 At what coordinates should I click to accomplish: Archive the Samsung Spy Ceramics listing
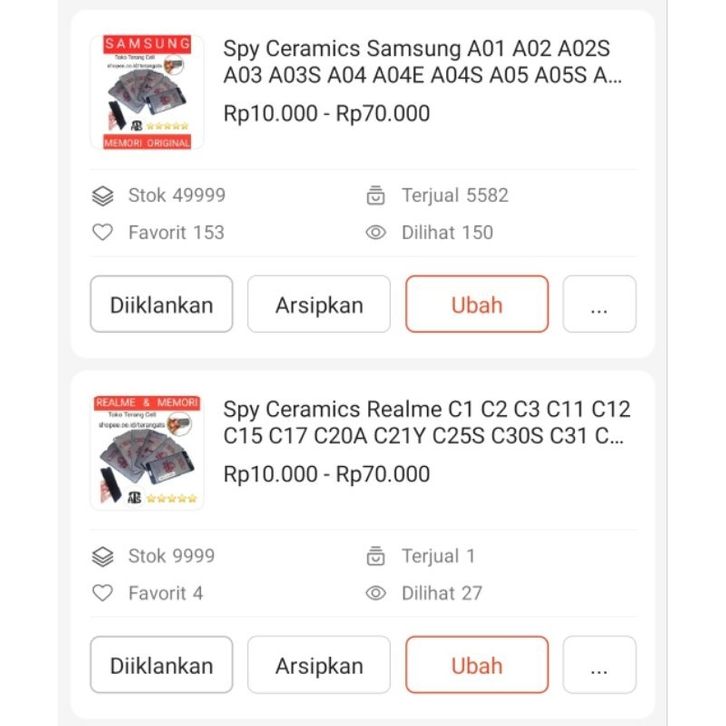(x=319, y=304)
